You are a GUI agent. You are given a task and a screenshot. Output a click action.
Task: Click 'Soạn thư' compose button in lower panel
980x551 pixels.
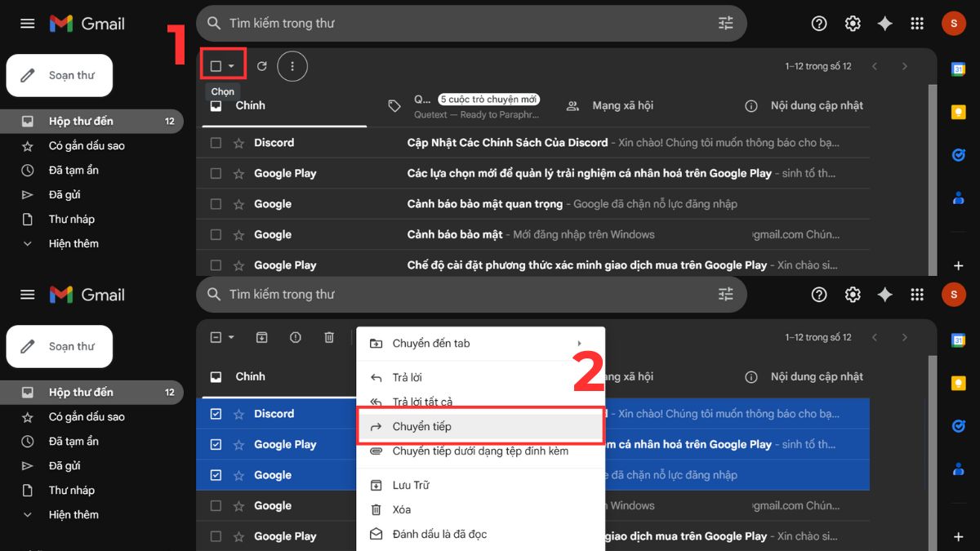click(60, 346)
